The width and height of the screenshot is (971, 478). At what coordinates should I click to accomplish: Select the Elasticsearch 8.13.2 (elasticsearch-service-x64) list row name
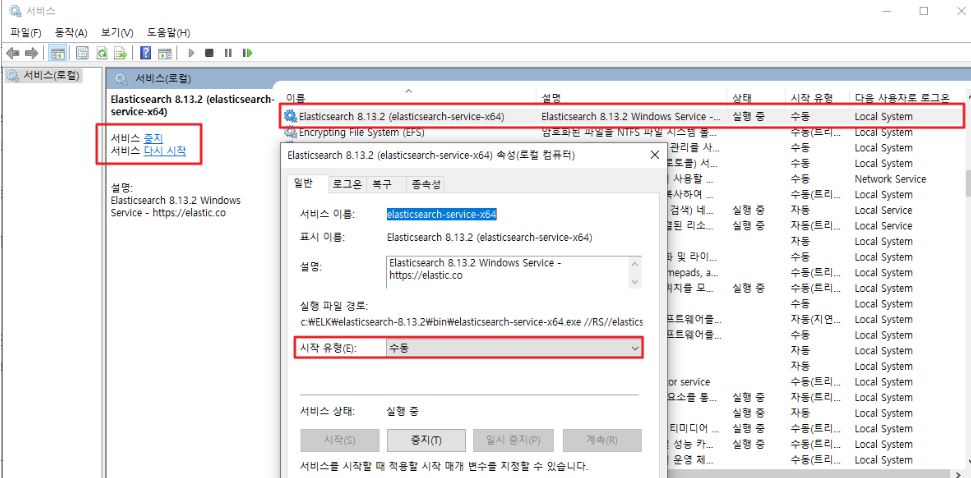[401, 116]
